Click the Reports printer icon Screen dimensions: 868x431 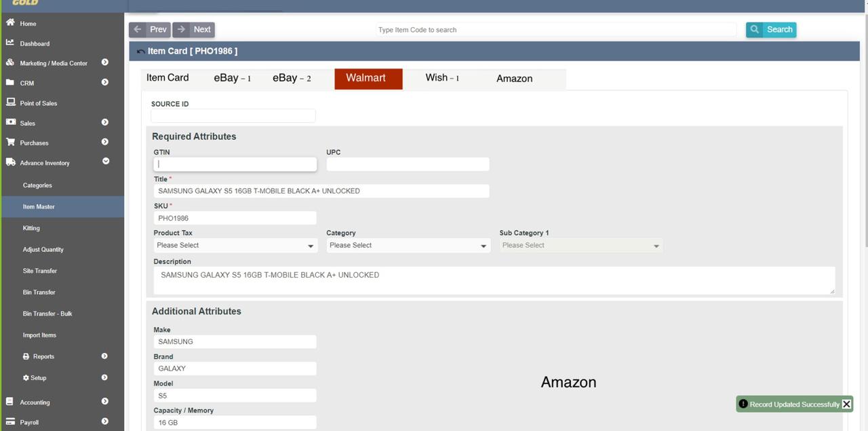(x=26, y=356)
